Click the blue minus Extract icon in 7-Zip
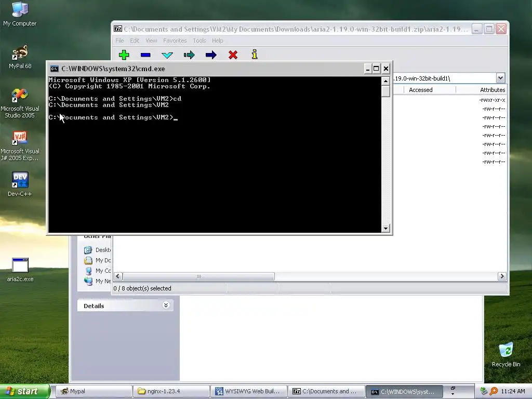This screenshot has height=399, width=532. 145,55
